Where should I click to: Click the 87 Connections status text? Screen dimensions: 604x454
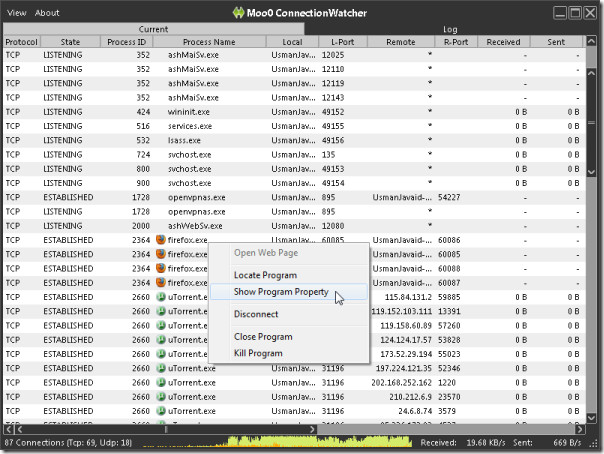[x=68, y=443]
